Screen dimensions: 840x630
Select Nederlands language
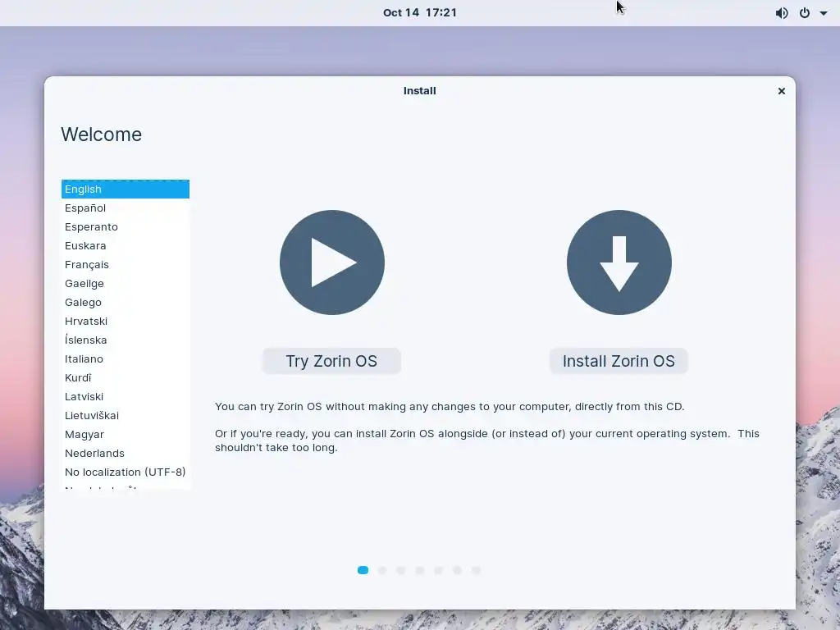(126, 453)
